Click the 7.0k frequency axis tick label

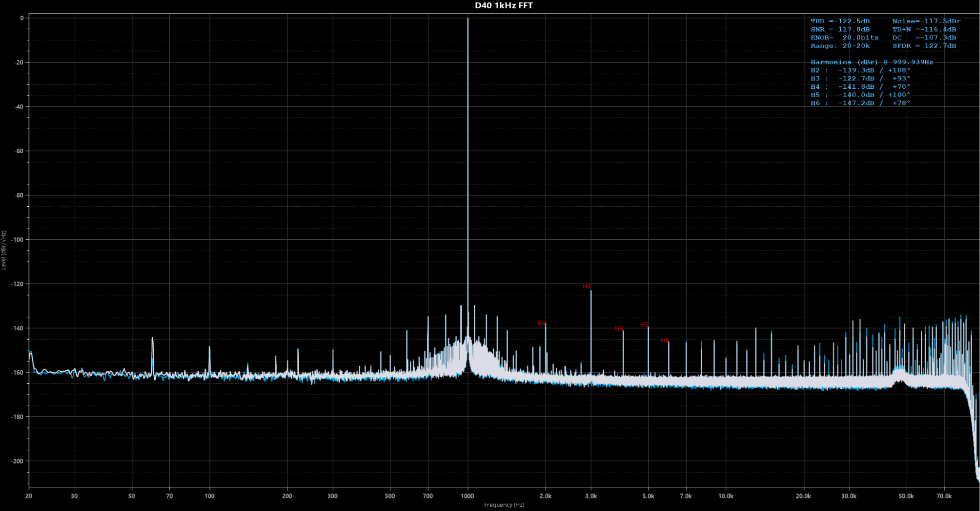tap(686, 496)
